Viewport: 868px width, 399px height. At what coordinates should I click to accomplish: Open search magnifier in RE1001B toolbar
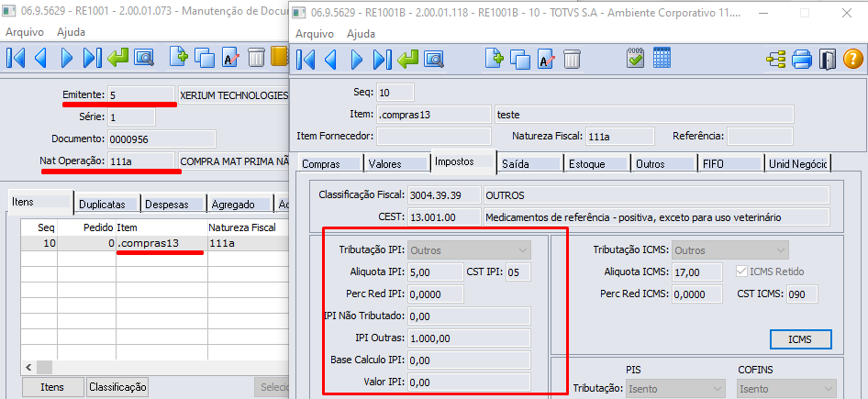(x=435, y=58)
